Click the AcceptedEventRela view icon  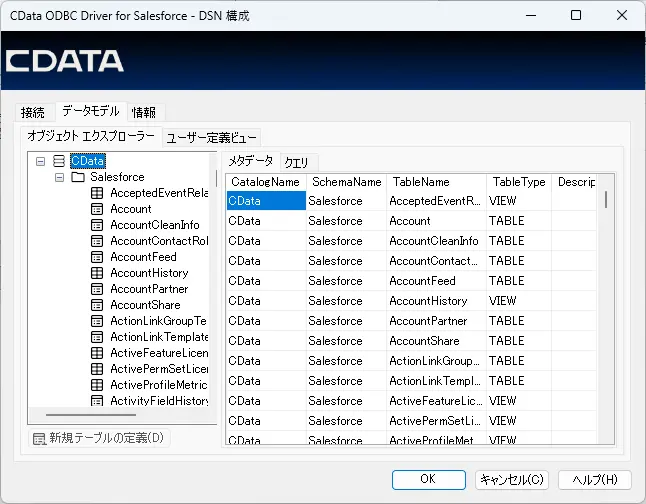click(97, 193)
